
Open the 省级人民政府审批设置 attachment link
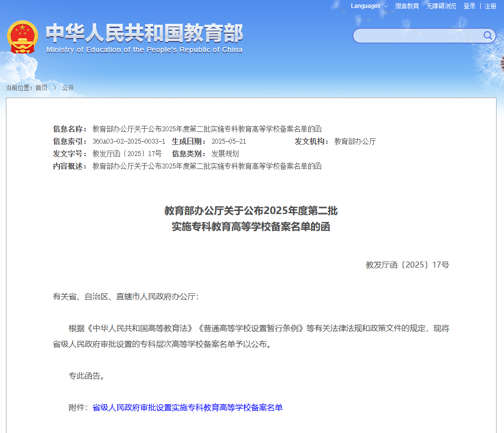[187, 408]
